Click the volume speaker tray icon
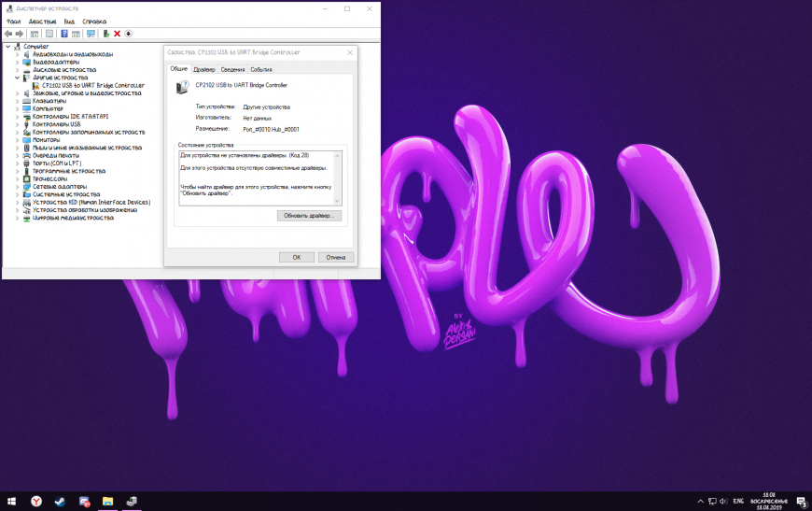812x511 pixels. (723, 501)
